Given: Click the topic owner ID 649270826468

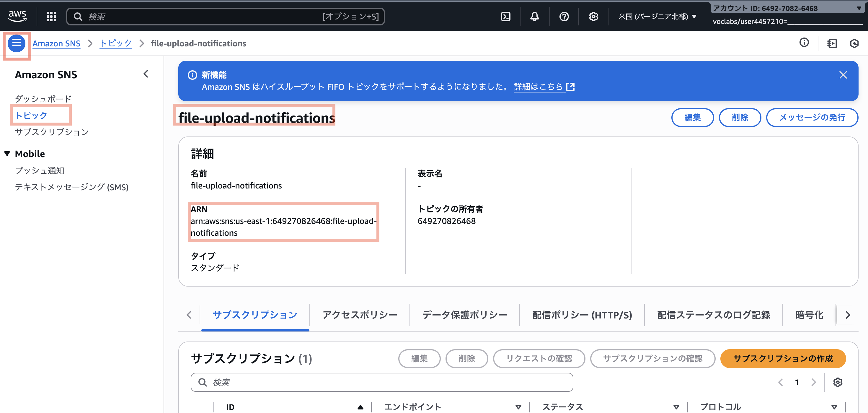Looking at the screenshot, I should coord(446,221).
